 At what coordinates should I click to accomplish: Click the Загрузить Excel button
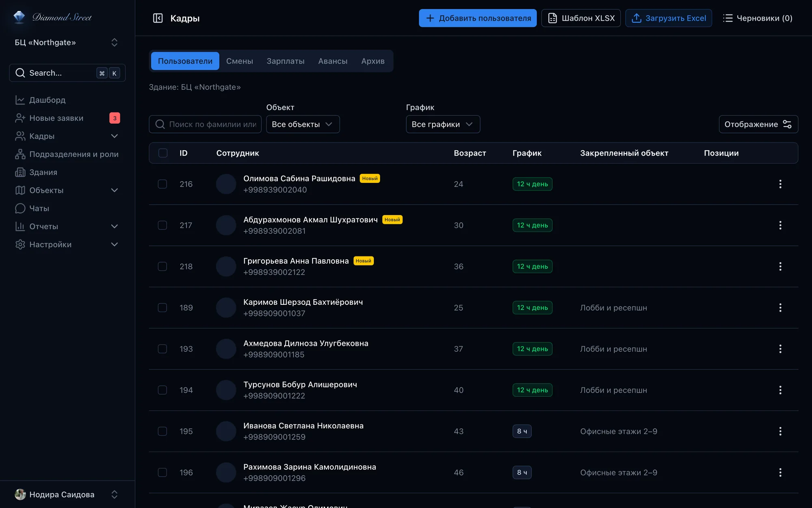point(669,18)
